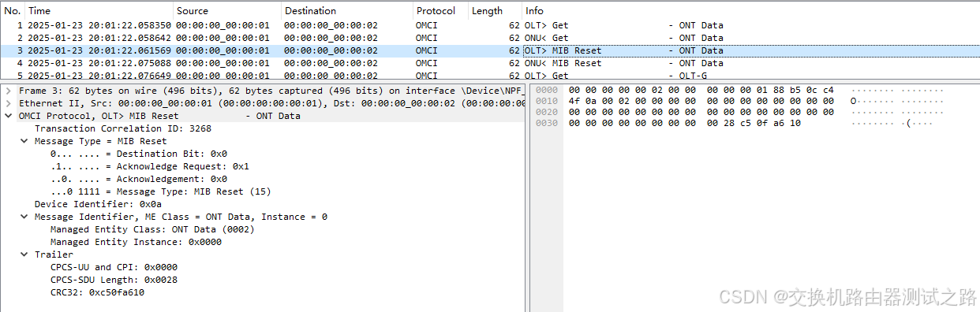Sort packets by the No. column header
The image size is (980, 312).
tap(13, 11)
